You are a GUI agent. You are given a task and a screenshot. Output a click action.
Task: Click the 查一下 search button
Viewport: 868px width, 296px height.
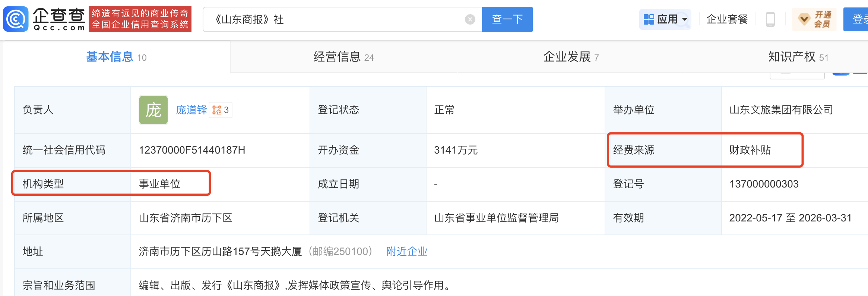point(507,19)
